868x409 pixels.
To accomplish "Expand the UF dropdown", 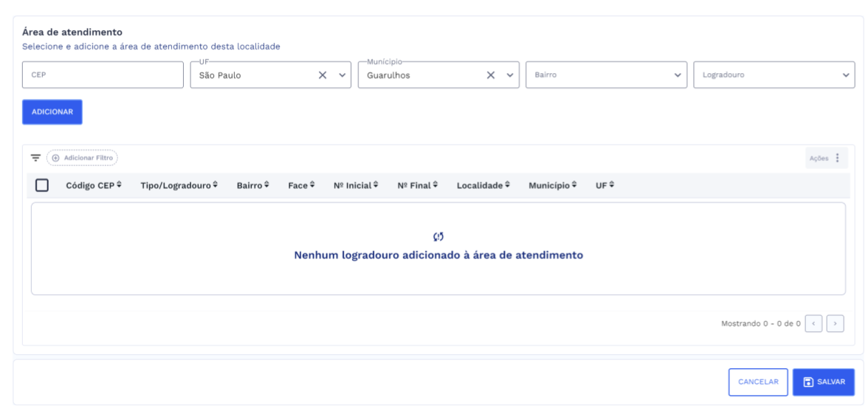I will tap(341, 75).
